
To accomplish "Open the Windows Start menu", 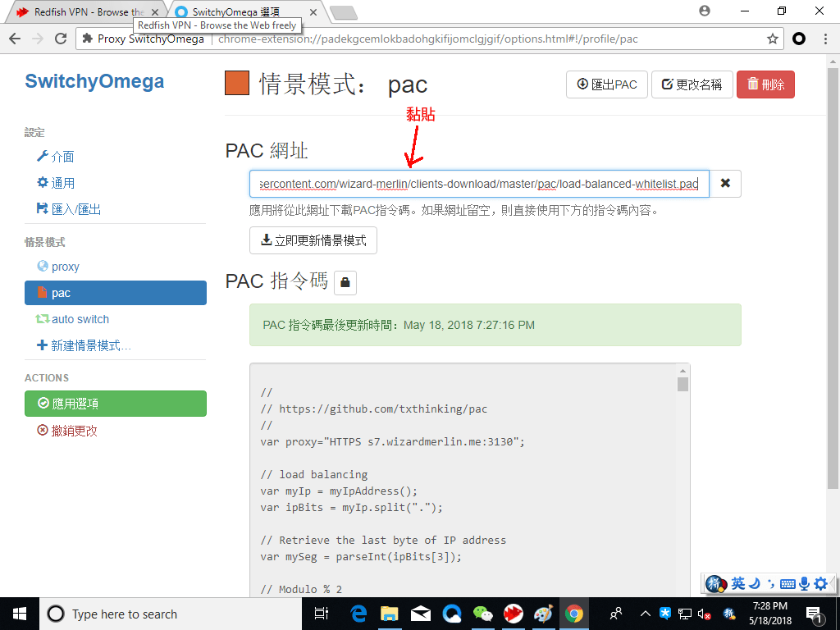I will (x=20, y=614).
